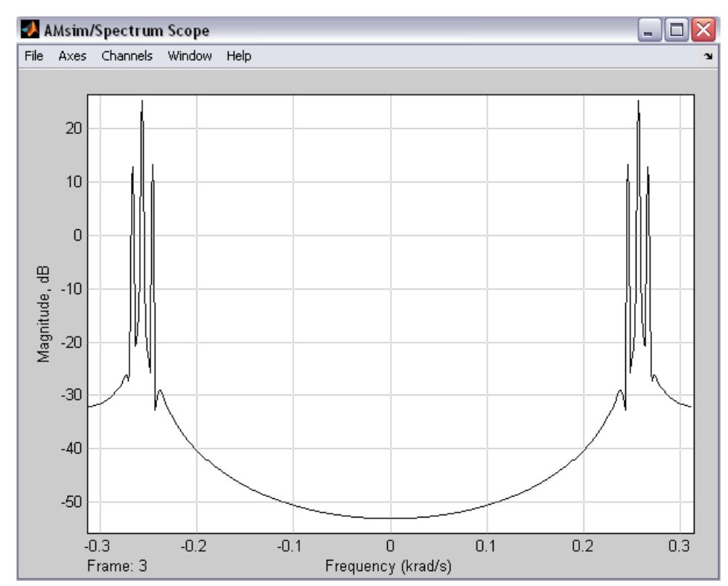Click the center of the plot area

point(391,313)
